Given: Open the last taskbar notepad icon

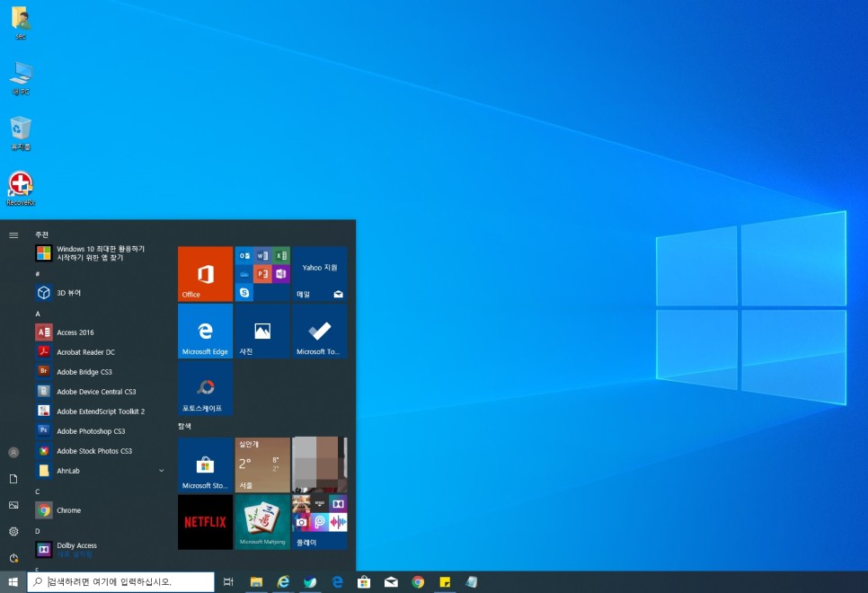Looking at the screenshot, I should (472, 582).
